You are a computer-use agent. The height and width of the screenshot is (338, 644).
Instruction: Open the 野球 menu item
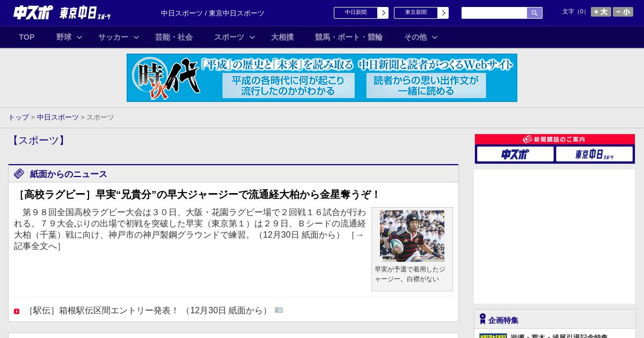(x=64, y=37)
